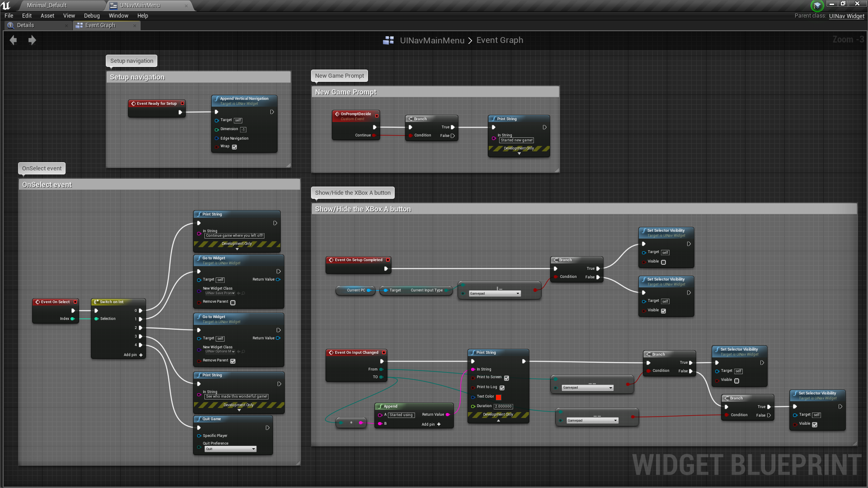Click UINavMainMenu in the breadcrumb
The width and height of the screenshot is (868, 488).
(432, 40)
